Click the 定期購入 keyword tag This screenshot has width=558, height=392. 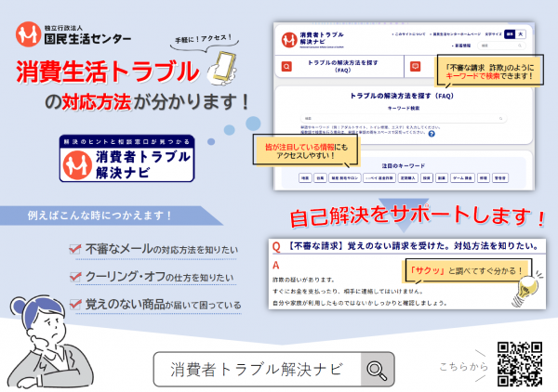408,178
